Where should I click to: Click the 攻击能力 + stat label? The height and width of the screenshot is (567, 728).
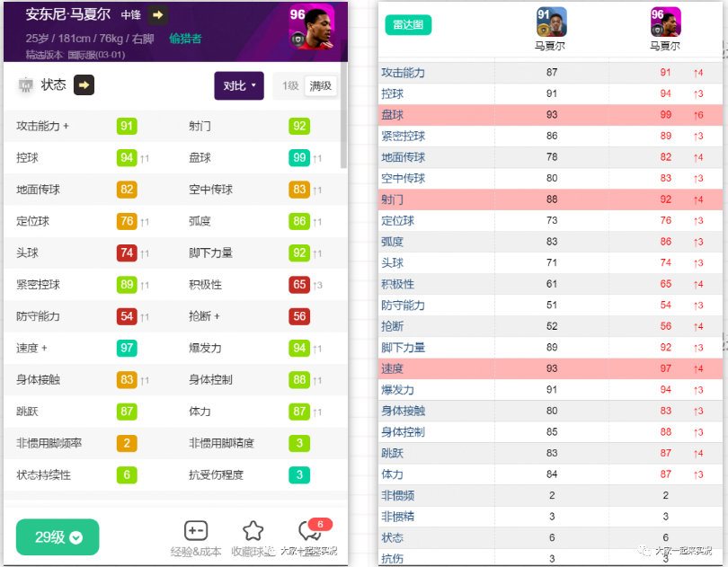pos(43,126)
